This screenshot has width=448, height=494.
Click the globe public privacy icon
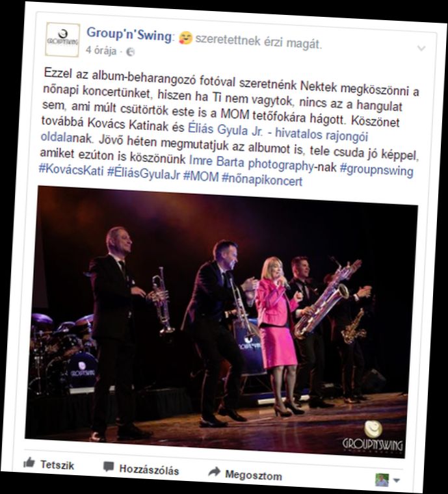pyautogui.click(x=131, y=52)
